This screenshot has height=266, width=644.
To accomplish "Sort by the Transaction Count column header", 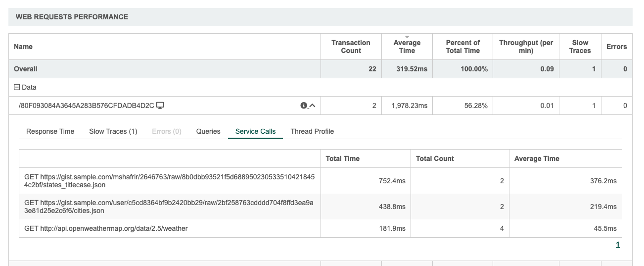I will (x=351, y=47).
